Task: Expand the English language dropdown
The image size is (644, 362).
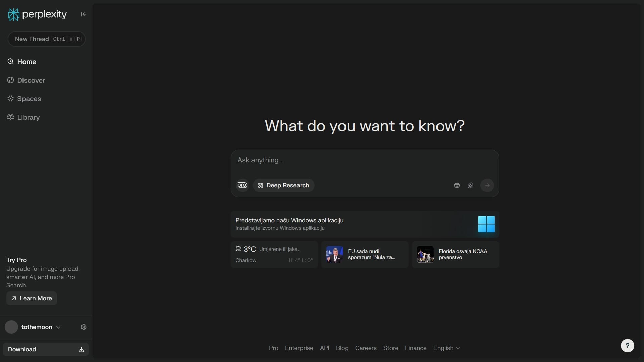Action: coord(447,348)
